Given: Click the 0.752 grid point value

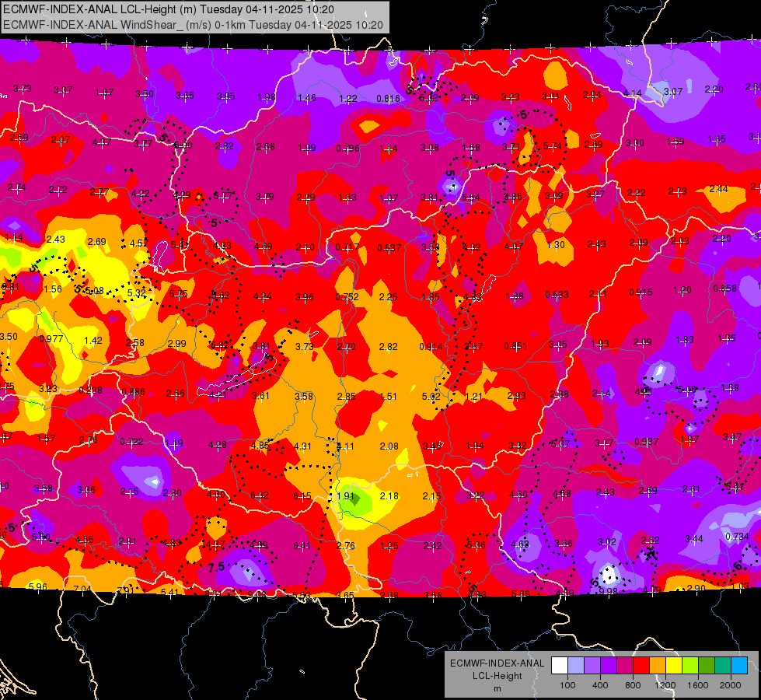Looking at the screenshot, I should [347, 297].
